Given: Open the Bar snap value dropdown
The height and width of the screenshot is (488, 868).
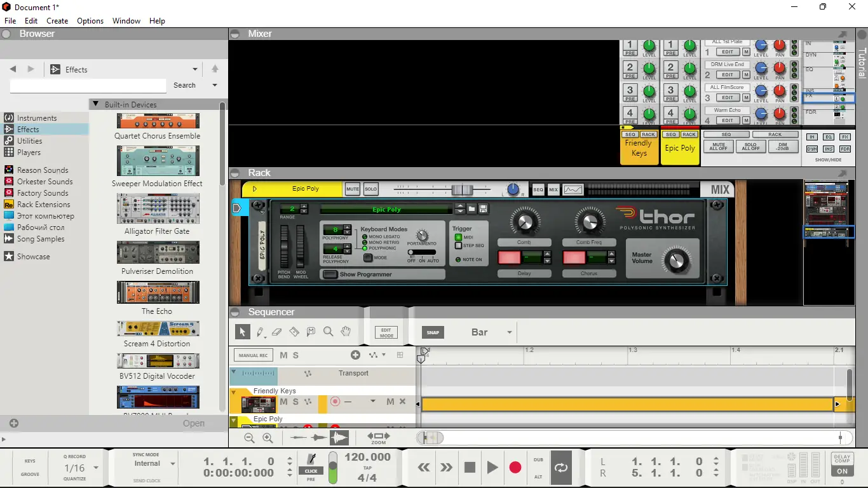Looking at the screenshot, I should pos(509,332).
